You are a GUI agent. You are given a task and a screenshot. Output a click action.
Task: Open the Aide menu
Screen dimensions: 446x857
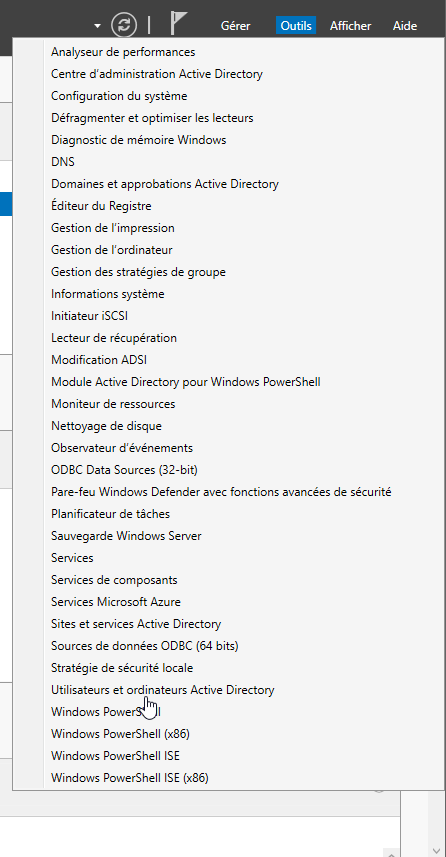tap(405, 26)
